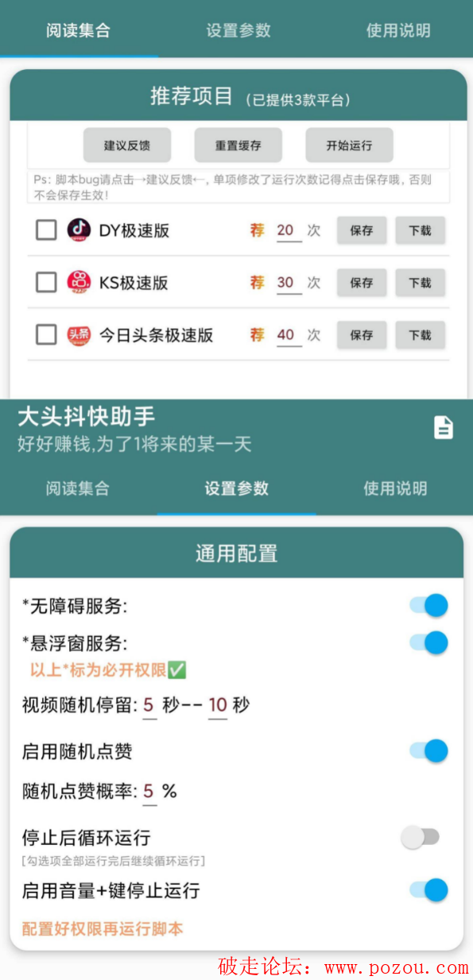Select the lower 阅读集合 tab
Image resolution: width=473 pixels, height=980 pixels.
coord(78,488)
